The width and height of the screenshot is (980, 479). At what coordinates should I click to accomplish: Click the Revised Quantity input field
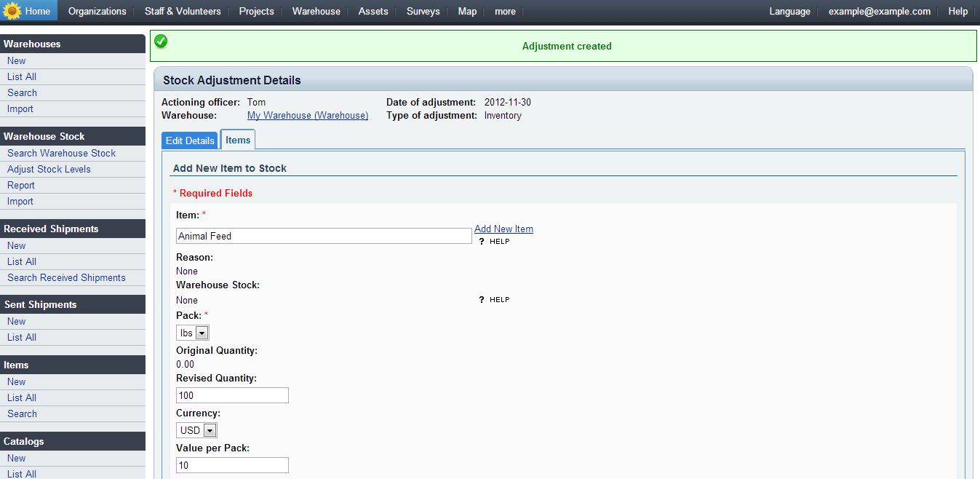(x=232, y=395)
